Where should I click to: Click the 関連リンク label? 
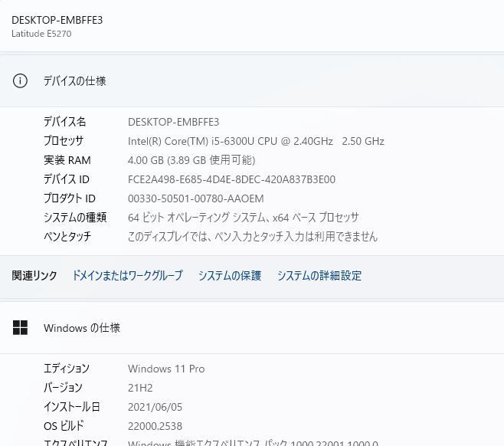(x=34, y=276)
